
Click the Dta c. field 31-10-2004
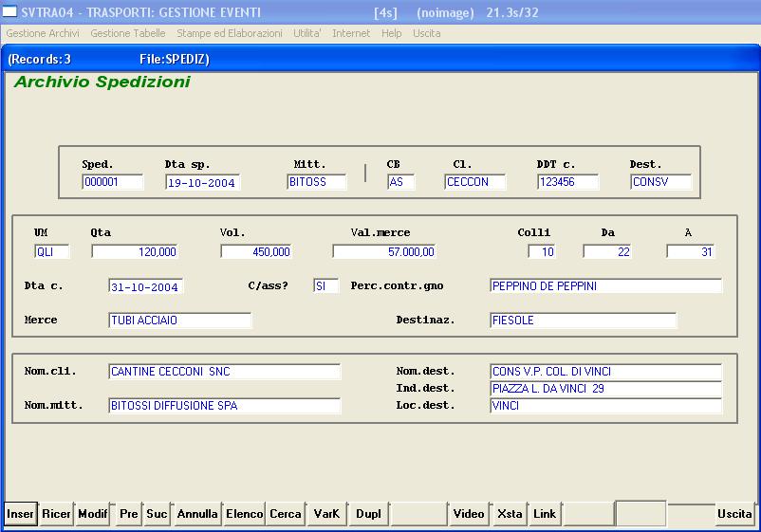pos(145,286)
